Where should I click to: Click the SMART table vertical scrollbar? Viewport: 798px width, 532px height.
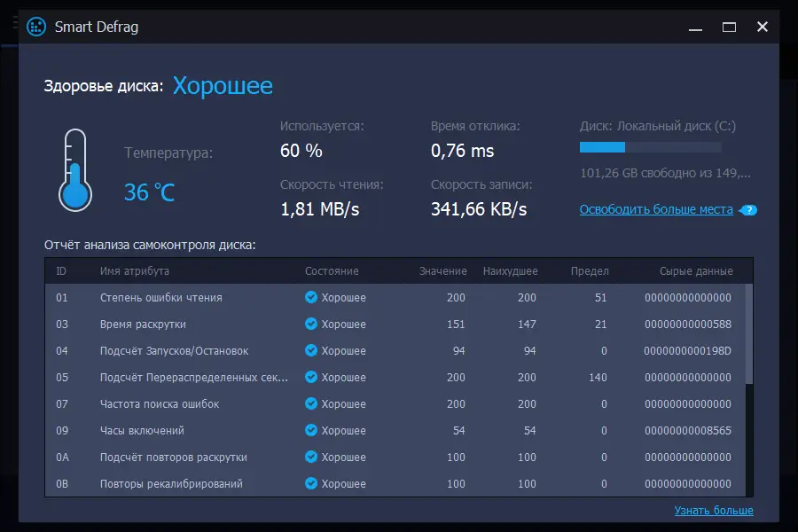pos(749,337)
